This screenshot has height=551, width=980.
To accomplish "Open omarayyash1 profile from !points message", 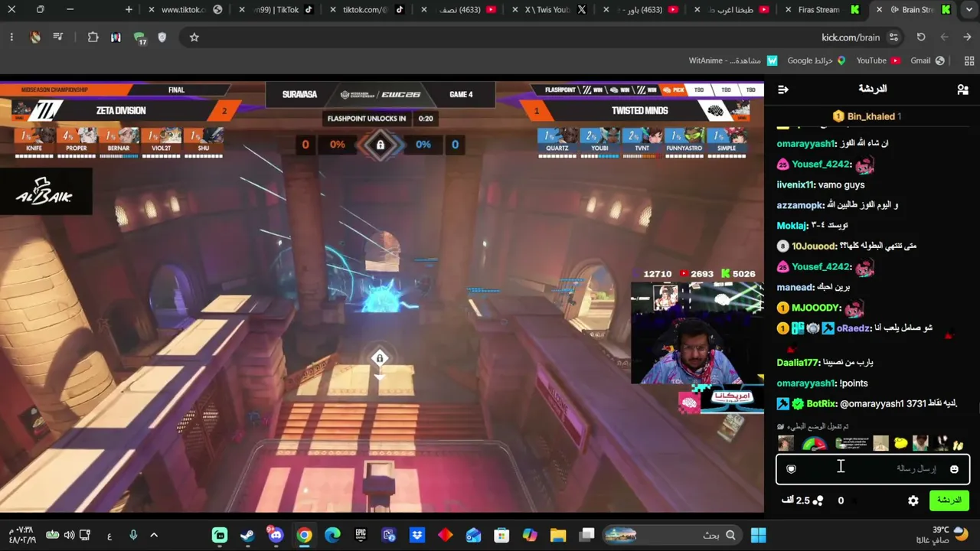I will [x=805, y=383].
